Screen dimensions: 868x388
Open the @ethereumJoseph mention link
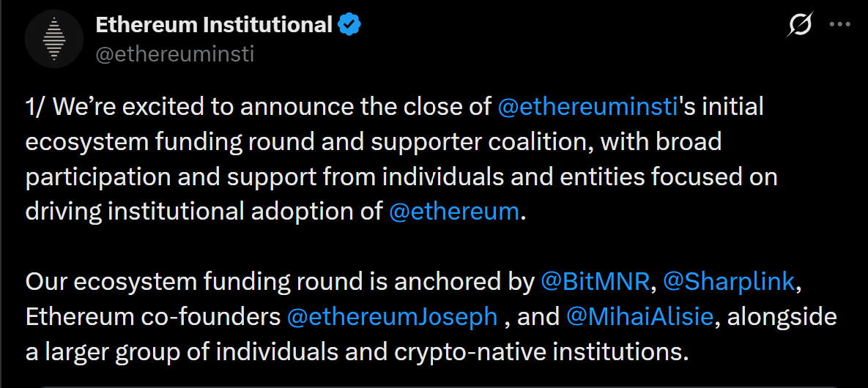(393, 317)
